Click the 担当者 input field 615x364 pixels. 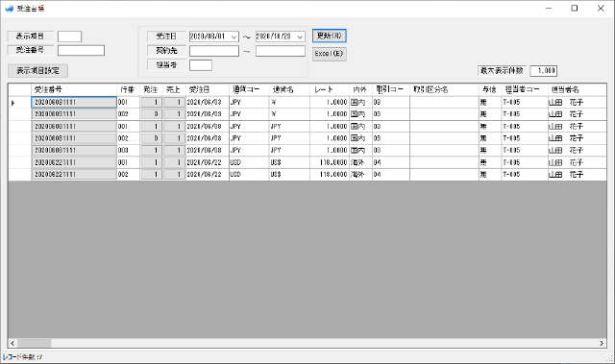(x=201, y=65)
